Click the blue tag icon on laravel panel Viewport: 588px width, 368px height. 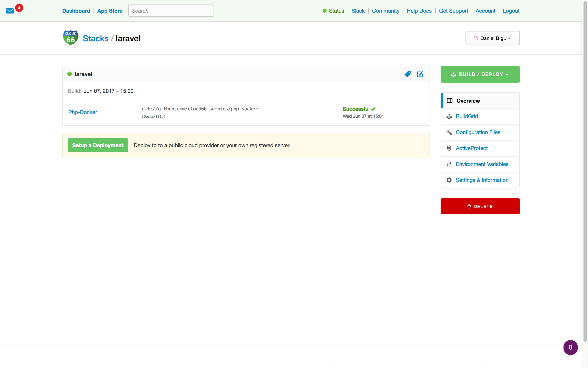(x=408, y=74)
